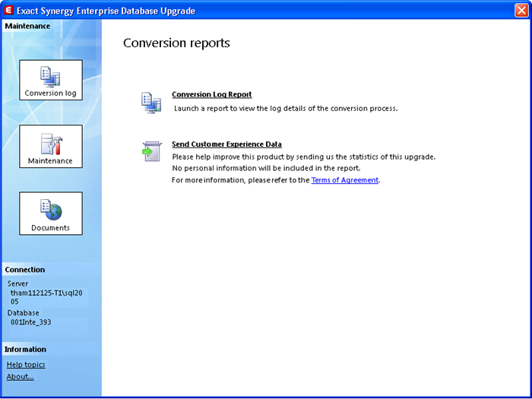532x399 pixels.
Task: Click the icon beside Conversion Log Report
Action: [x=151, y=103]
